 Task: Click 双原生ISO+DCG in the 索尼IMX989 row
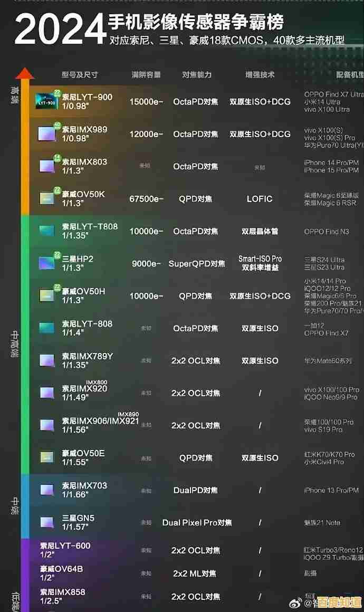click(x=260, y=134)
